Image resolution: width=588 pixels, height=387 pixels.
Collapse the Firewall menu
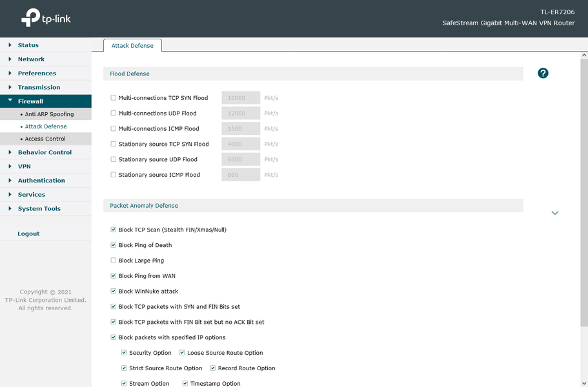pos(45,101)
